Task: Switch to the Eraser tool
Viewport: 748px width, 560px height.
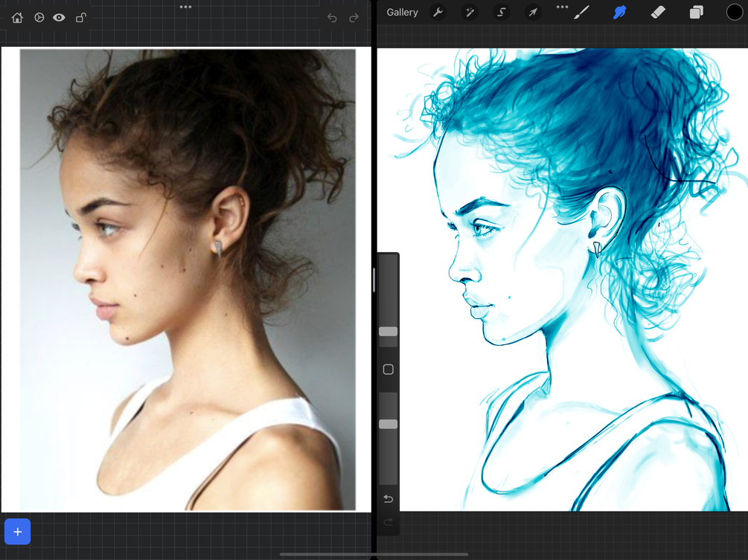Action: (x=658, y=12)
